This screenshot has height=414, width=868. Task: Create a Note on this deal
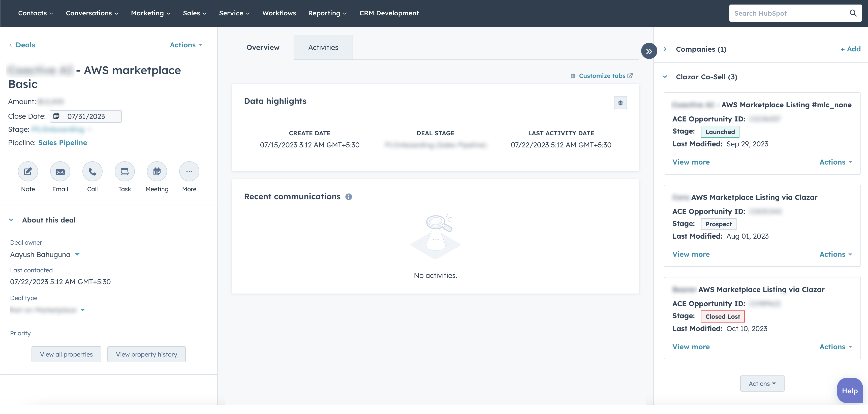coord(28,172)
